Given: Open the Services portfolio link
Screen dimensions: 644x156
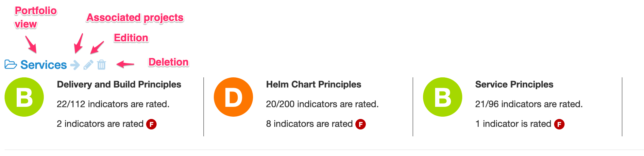Looking at the screenshot, I should (43, 65).
